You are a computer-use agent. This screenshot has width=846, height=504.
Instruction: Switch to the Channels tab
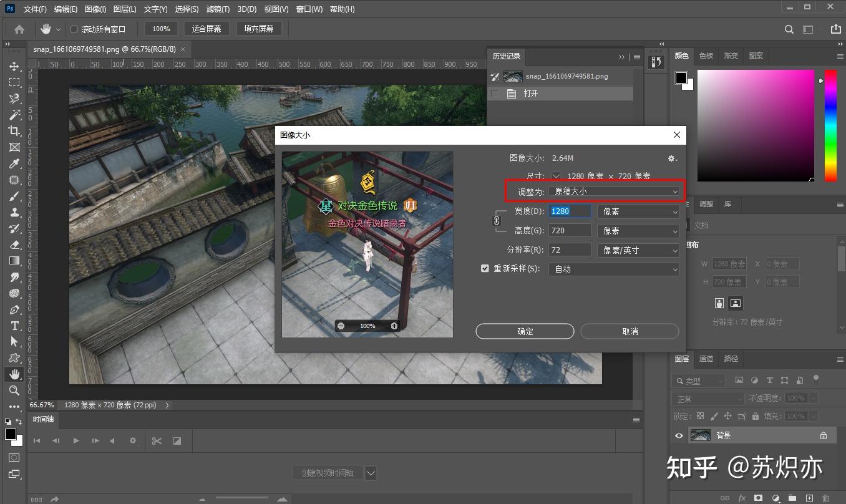[x=706, y=359]
